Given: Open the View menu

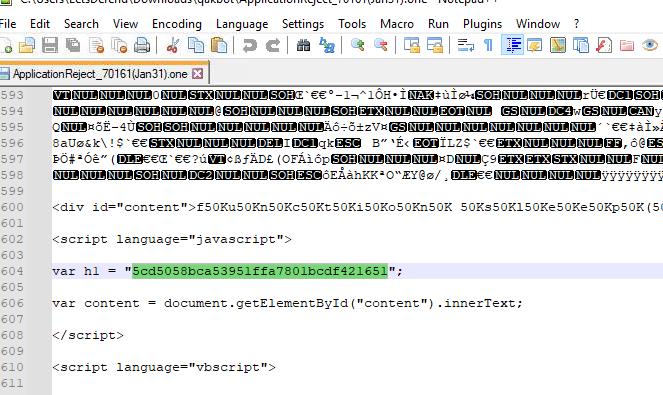Looking at the screenshot, I should coord(125,24).
